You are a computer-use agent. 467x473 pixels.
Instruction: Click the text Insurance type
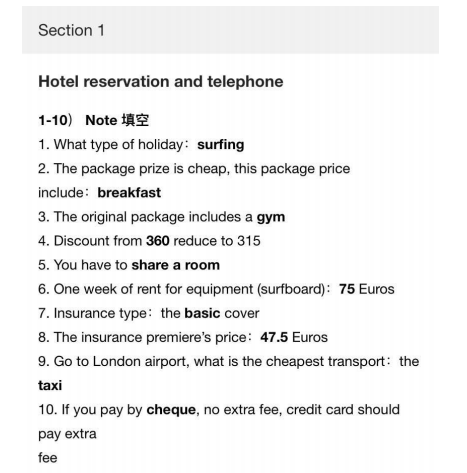100,314
